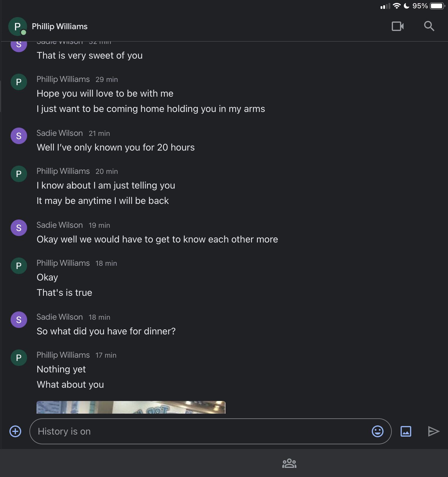Start a video call with Phillip

coord(397,26)
